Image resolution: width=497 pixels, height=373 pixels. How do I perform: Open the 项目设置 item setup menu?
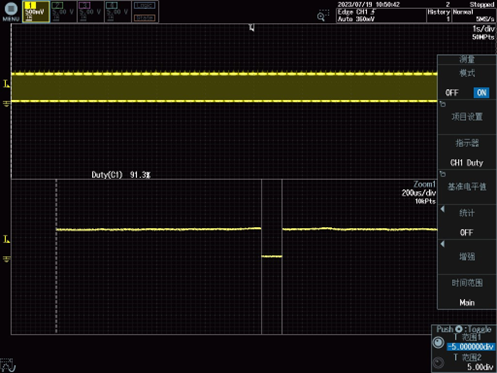[467, 117]
